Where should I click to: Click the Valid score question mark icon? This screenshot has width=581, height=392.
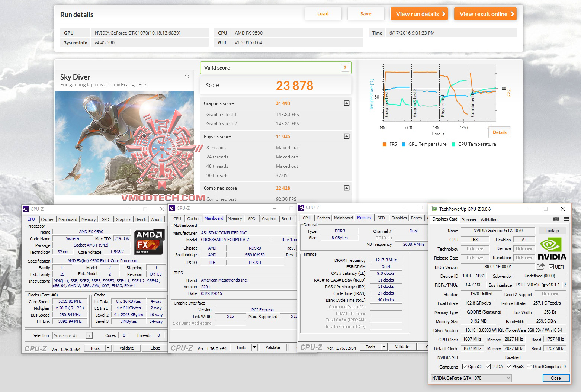click(x=345, y=68)
